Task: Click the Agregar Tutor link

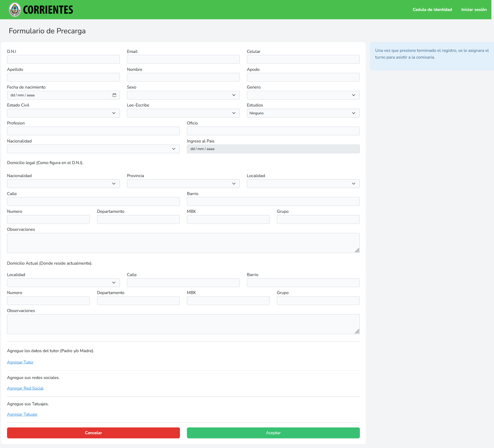Action: 20,362
